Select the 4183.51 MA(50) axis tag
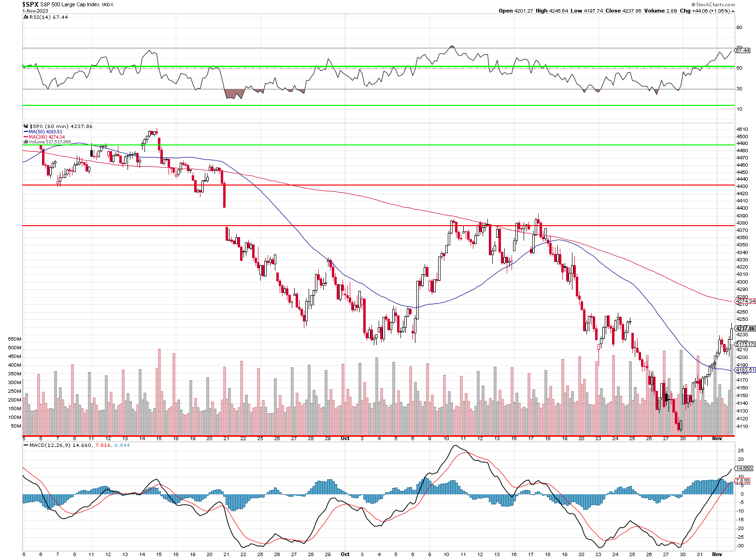 [x=745, y=370]
